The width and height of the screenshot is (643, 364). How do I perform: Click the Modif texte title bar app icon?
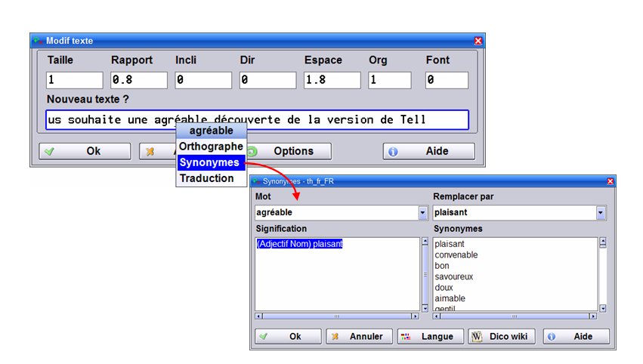coord(38,41)
